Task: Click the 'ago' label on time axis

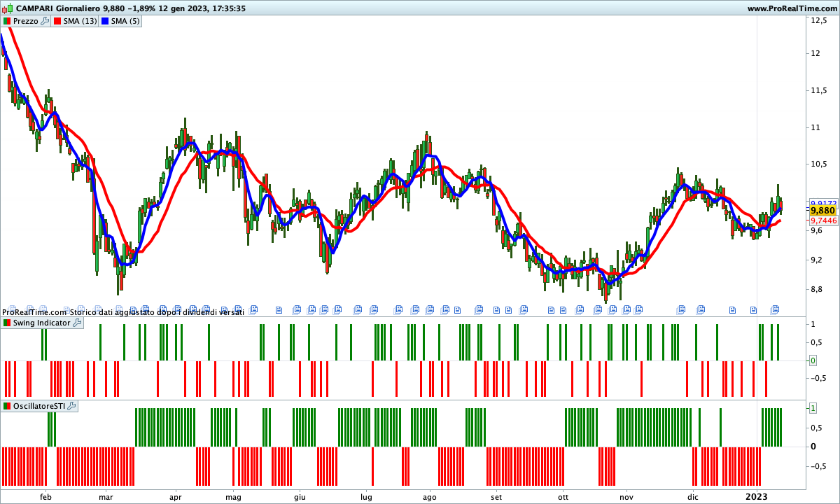Action: click(x=430, y=497)
